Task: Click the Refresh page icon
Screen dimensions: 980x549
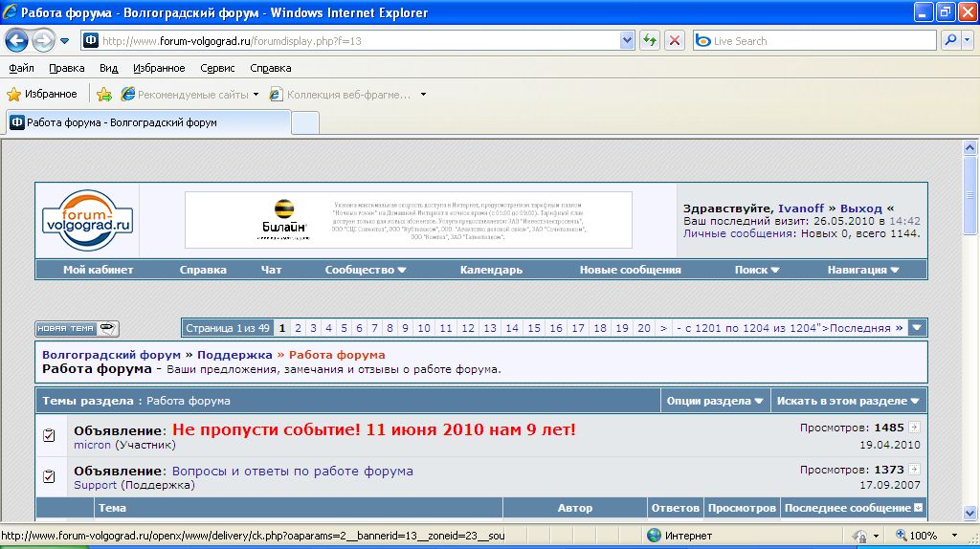Action: pos(650,40)
